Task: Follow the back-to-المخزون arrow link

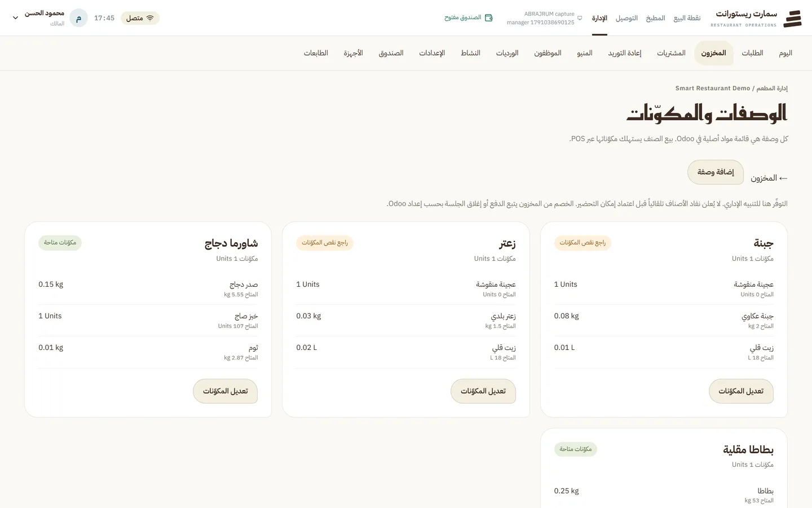Action: coord(769,178)
